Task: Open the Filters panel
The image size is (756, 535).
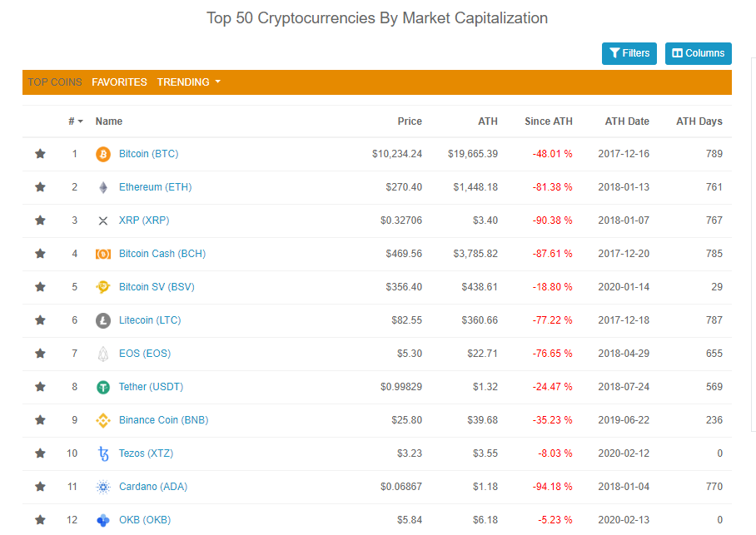Action: [x=629, y=53]
